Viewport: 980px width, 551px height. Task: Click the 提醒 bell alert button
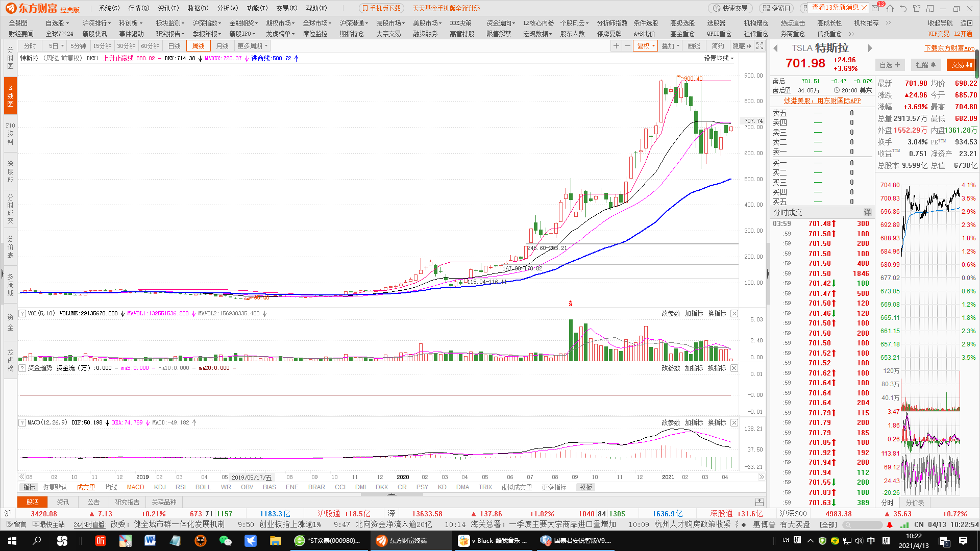tap(925, 65)
